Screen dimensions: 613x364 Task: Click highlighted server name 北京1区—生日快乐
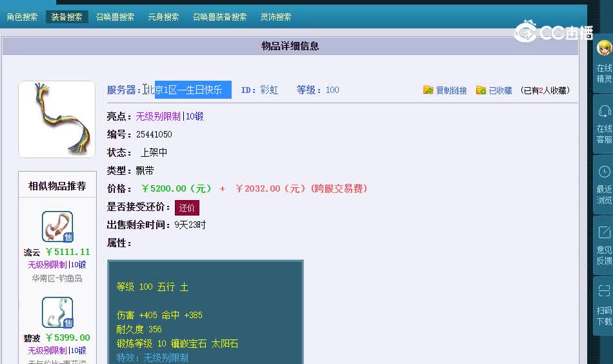(x=188, y=90)
